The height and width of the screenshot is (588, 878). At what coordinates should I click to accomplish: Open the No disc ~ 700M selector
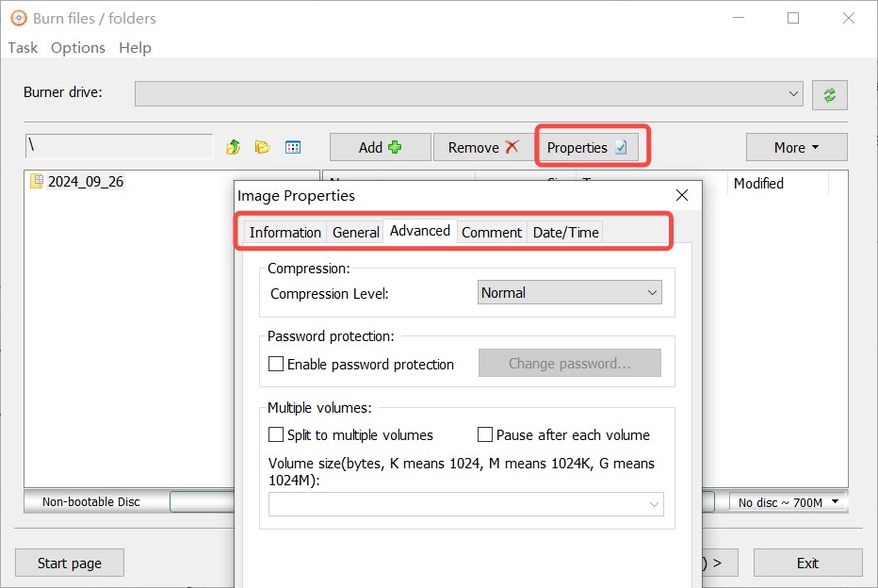pos(788,502)
